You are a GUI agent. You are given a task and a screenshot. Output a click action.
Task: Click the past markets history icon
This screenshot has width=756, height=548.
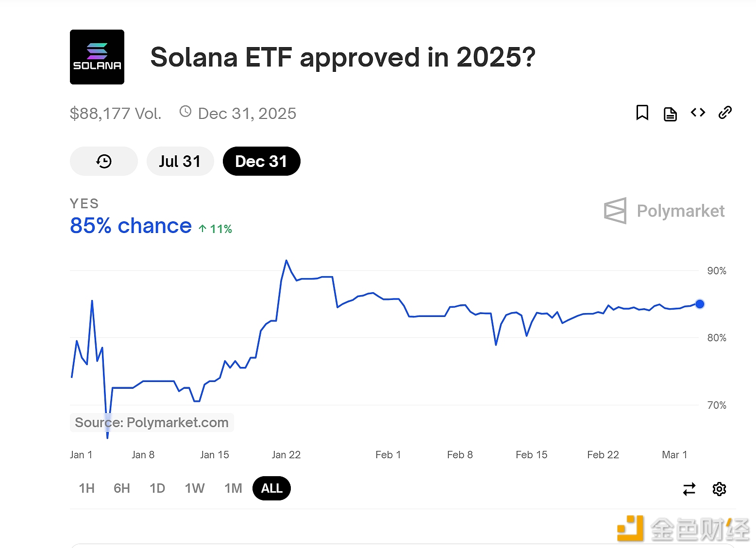pyautogui.click(x=104, y=161)
